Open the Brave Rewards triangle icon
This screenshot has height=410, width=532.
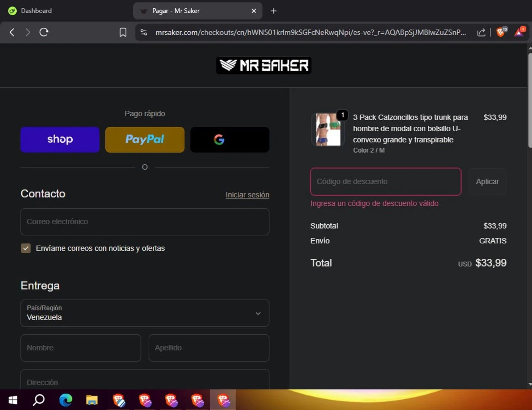(x=520, y=32)
